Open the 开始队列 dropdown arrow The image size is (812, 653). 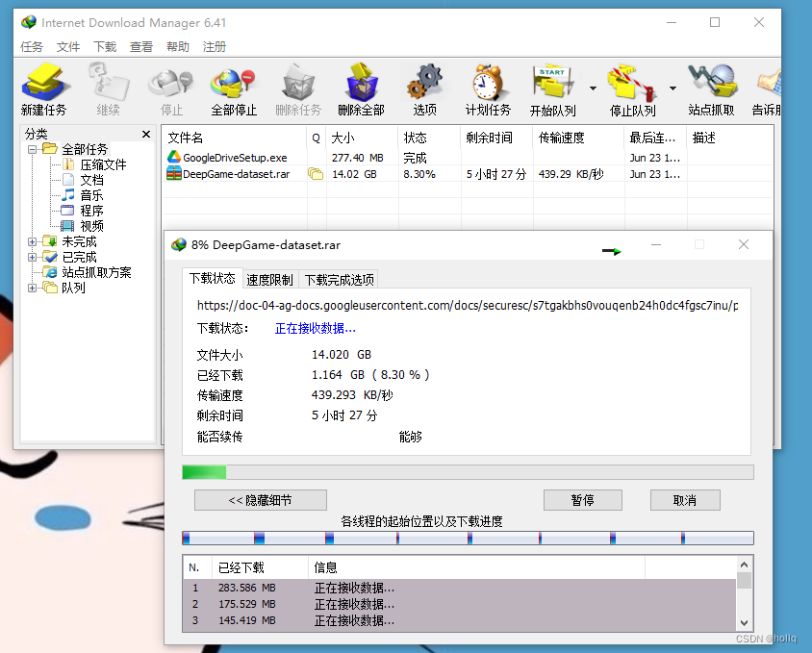pyautogui.click(x=593, y=88)
